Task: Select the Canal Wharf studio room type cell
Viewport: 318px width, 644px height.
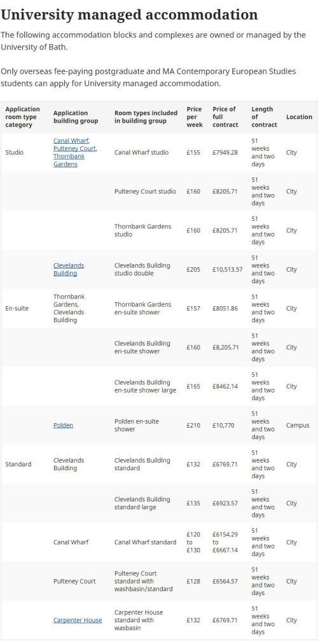Action: [142, 152]
